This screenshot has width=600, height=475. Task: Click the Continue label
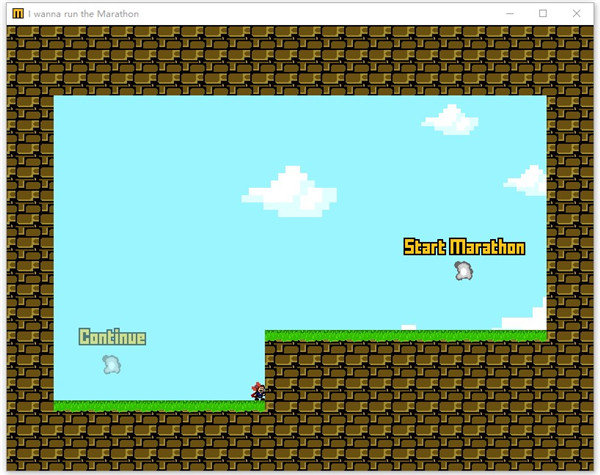tap(112, 337)
